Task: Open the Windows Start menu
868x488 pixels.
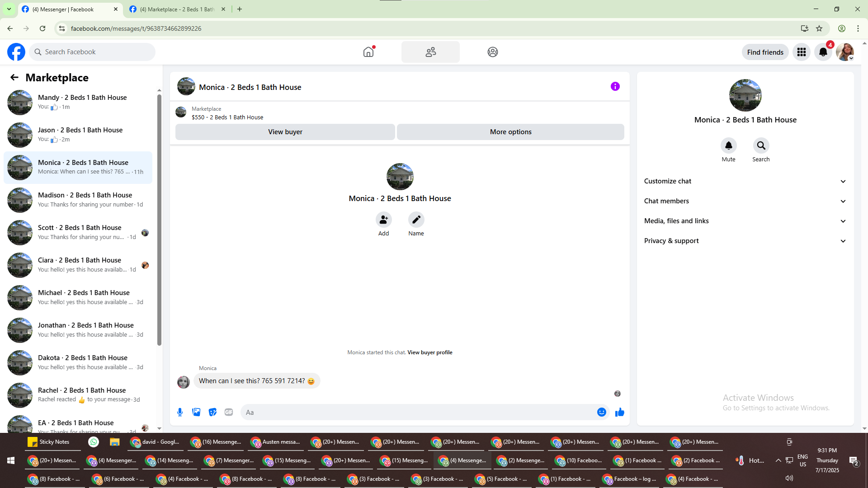Action: click(11, 460)
